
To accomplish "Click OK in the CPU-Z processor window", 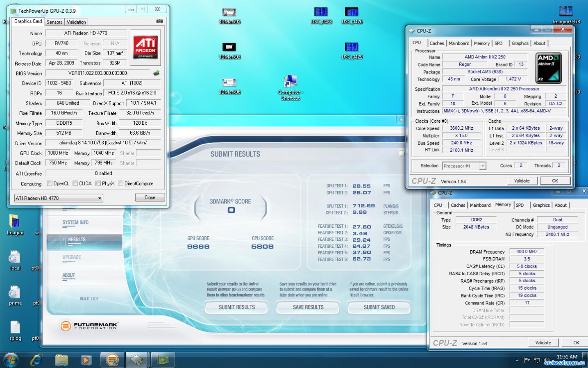I will click(x=555, y=181).
